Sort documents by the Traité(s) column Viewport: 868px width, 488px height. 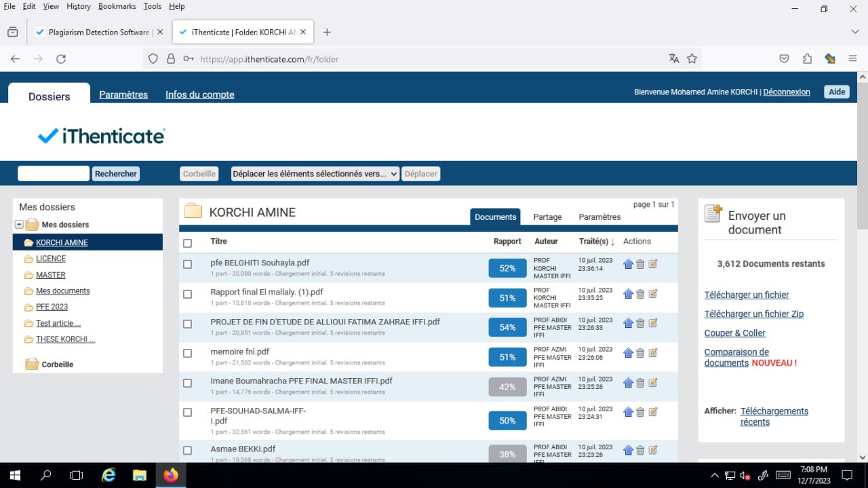point(597,242)
